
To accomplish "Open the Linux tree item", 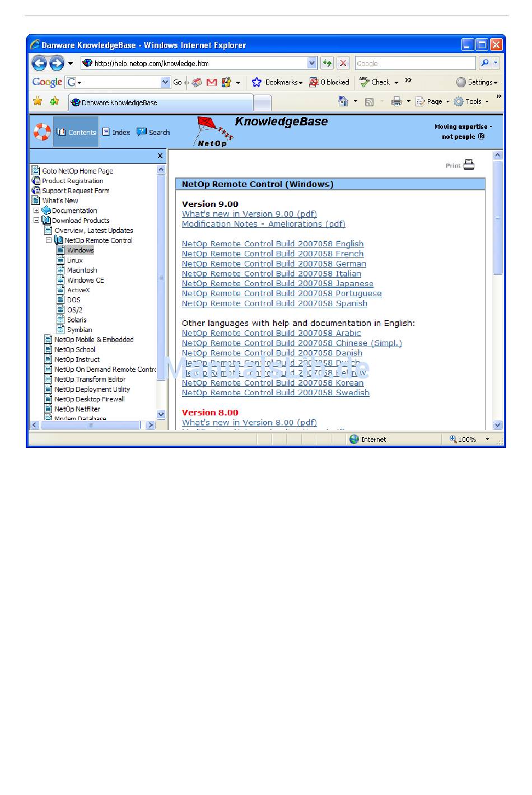I will tap(74, 260).
